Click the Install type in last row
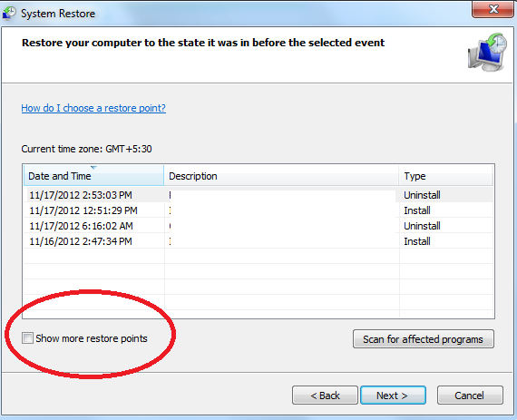The width and height of the screenshot is (517, 420). point(417,241)
